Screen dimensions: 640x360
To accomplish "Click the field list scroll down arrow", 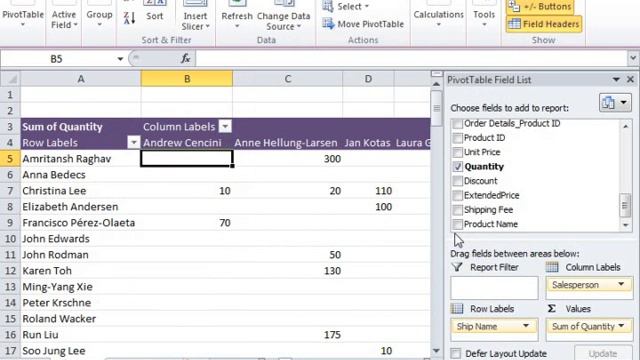I will click(x=625, y=225).
